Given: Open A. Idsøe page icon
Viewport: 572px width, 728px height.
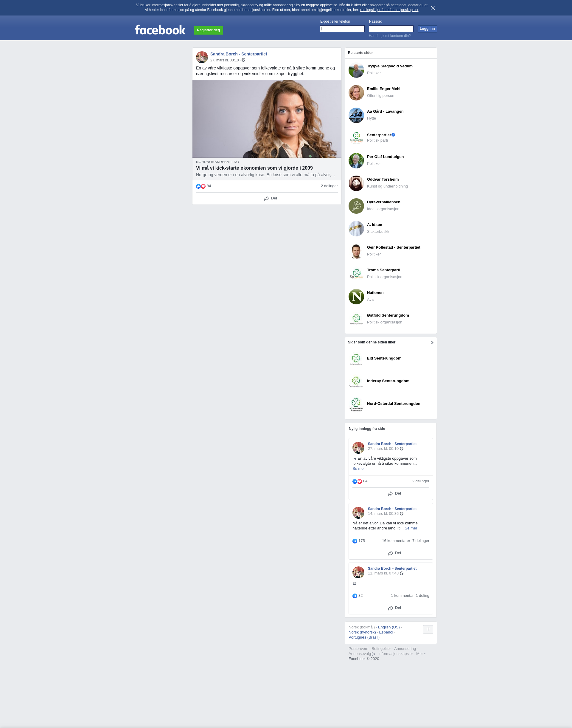Looking at the screenshot, I should pyautogui.click(x=356, y=229).
